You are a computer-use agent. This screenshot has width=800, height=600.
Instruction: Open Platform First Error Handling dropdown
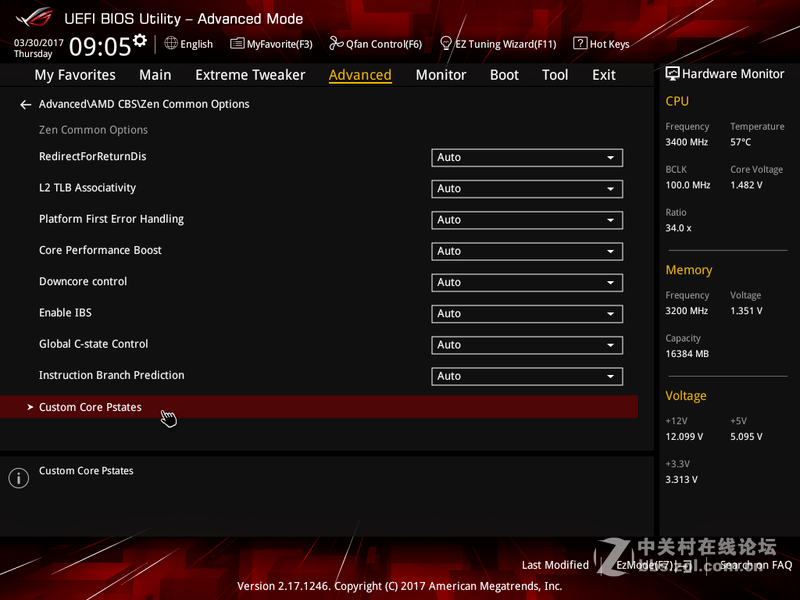527,220
